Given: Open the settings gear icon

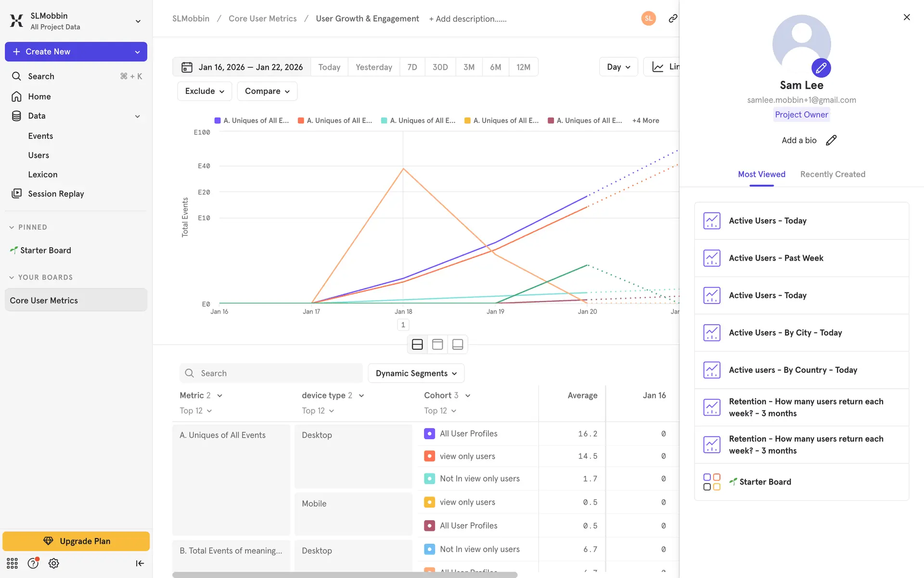Looking at the screenshot, I should pyautogui.click(x=54, y=563).
